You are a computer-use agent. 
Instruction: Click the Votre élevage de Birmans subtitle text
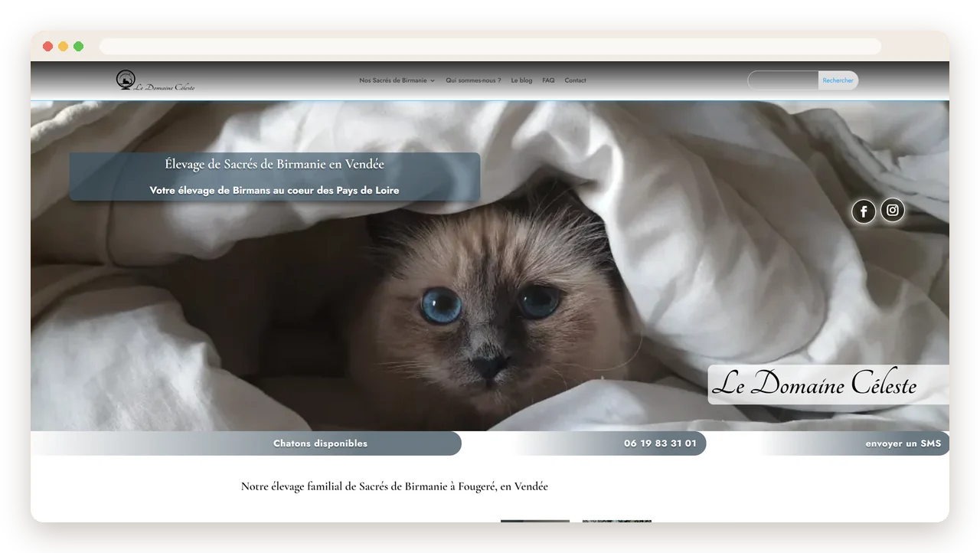coord(275,190)
